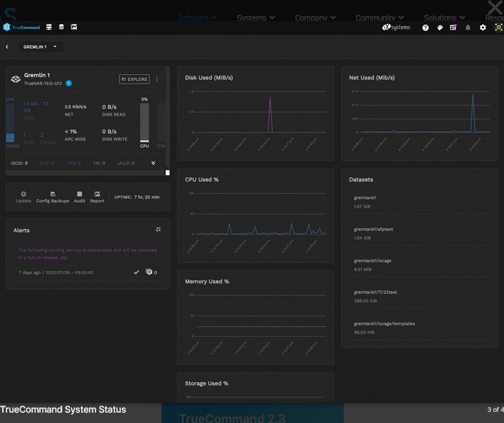Screen dimensions: 504x423
Task: Click the purple spike in Disk Used chart
Action: click(x=270, y=114)
